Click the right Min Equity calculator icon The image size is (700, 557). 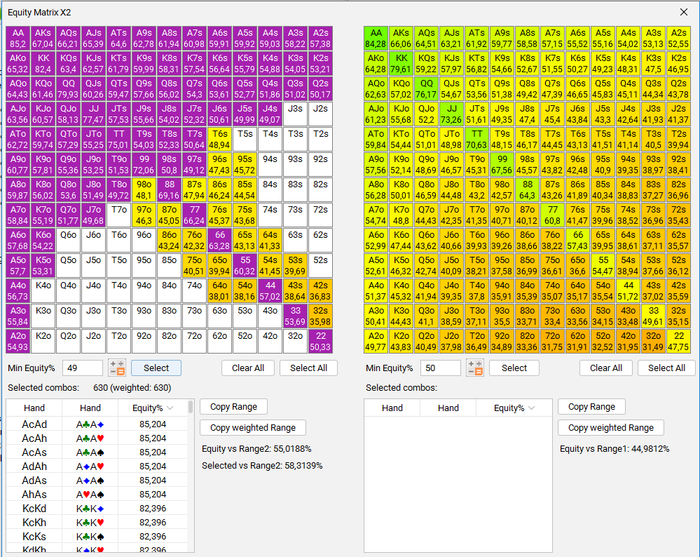tap(475, 368)
